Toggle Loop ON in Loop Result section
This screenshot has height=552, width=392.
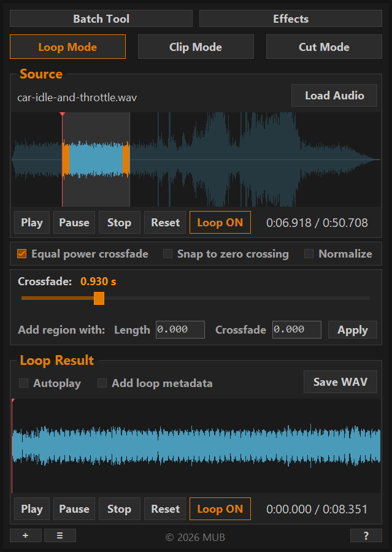click(x=220, y=509)
